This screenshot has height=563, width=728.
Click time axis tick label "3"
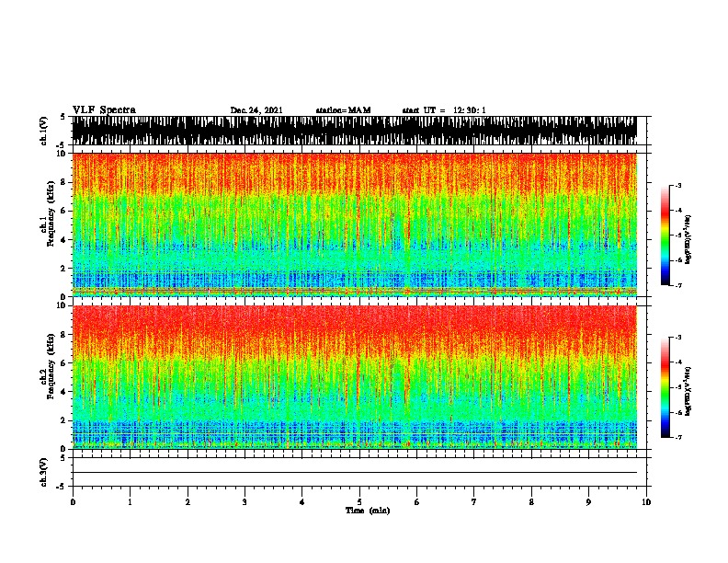click(x=245, y=502)
